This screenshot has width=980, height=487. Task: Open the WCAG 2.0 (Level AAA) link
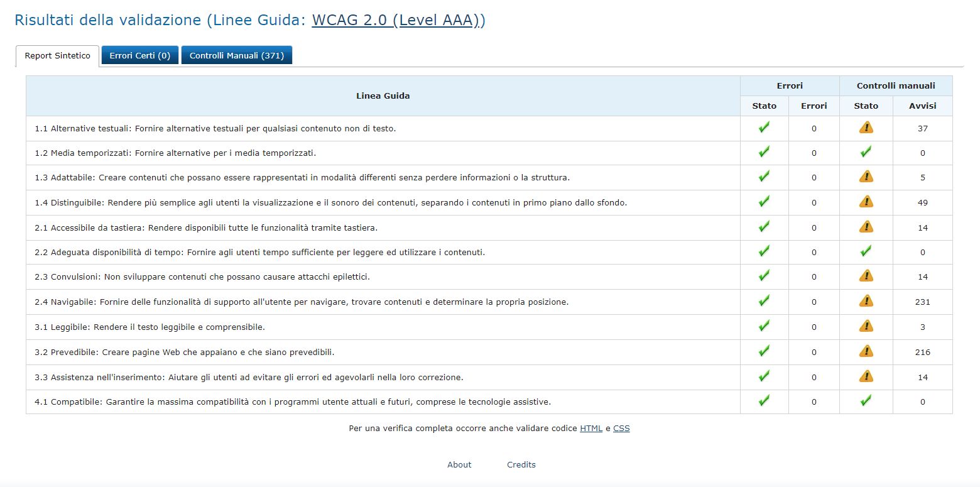coord(398,20)
